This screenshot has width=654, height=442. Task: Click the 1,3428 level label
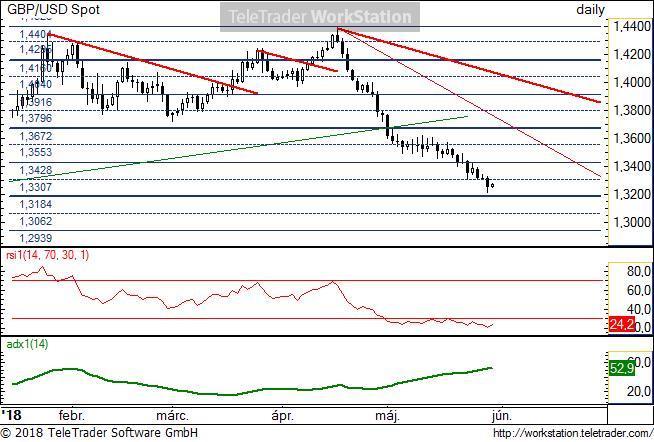[x=36, y=170]
